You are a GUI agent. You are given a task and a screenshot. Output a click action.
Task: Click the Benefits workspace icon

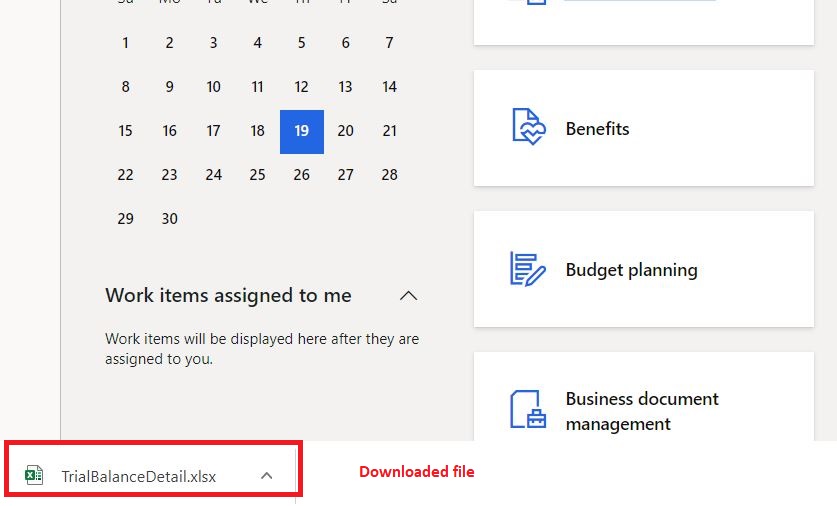coord(528,128)
